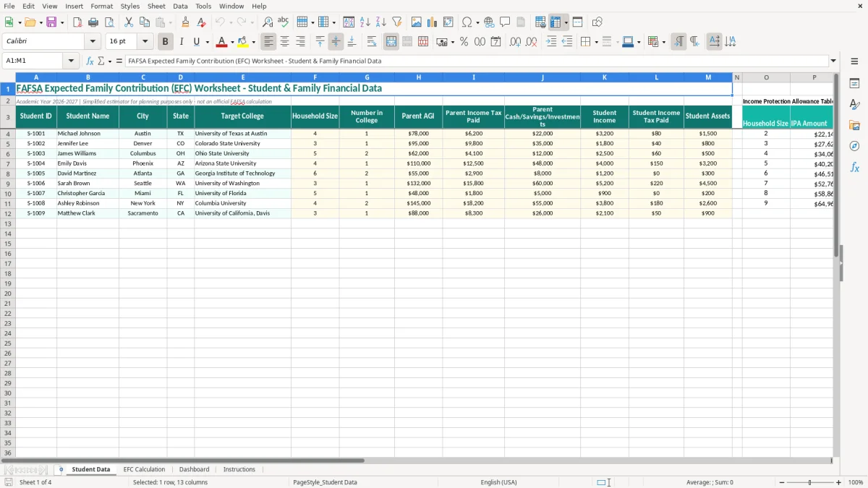The width and height of the screenshot is (868, 488).
Task: Toggle Bold formatting
Action: (x=165, y=42)
